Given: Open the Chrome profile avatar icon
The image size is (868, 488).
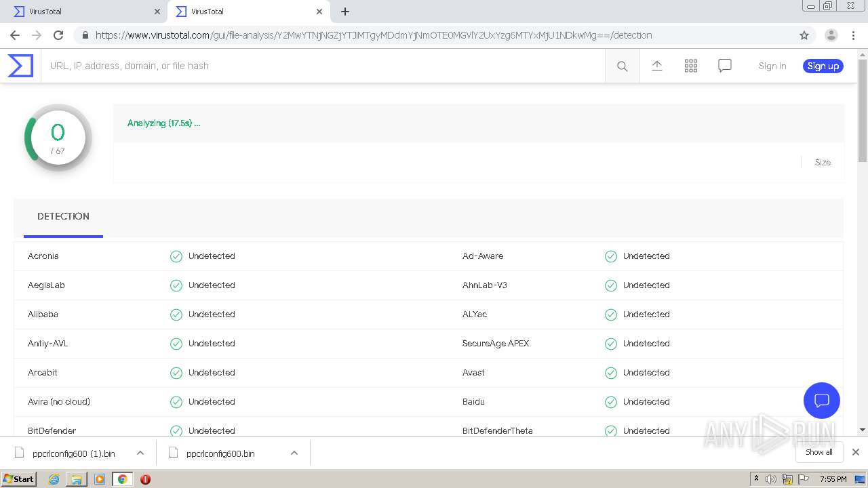Looking at the screenshot, I should (x=831, y=35).
